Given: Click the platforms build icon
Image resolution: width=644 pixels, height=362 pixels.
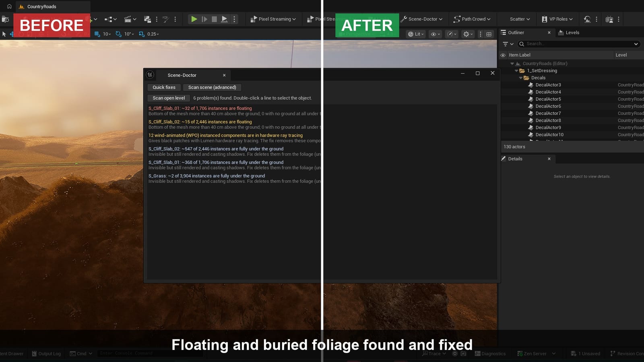Looking at the screenshot, I should click(147, 19).
